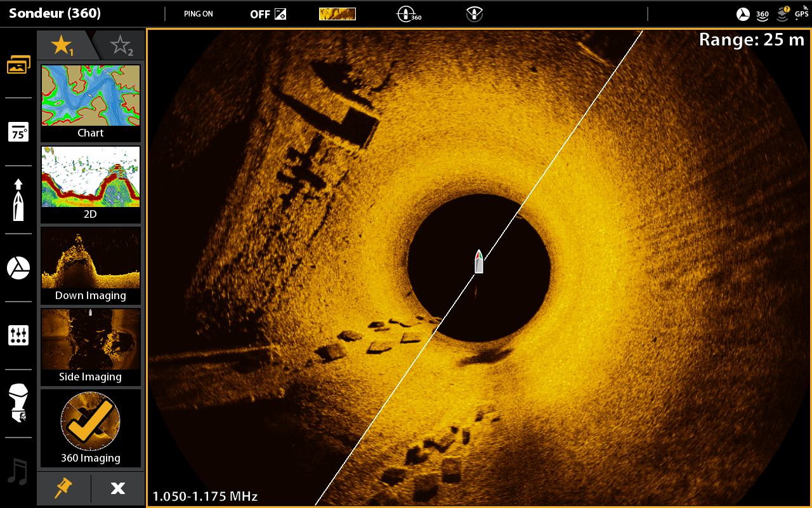Open the navigation compass icon in sidebar
The width and height of the screenshot is (812, 508).
tap(18, 268)
